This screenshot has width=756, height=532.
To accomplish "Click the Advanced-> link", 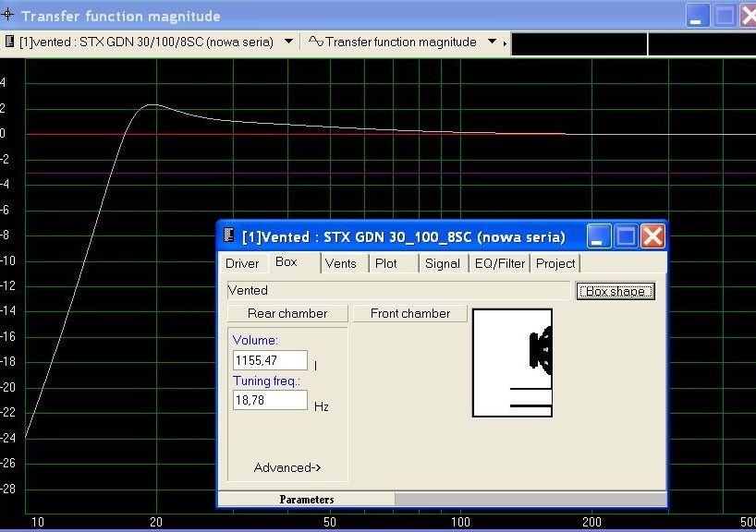I will [287, 468].
